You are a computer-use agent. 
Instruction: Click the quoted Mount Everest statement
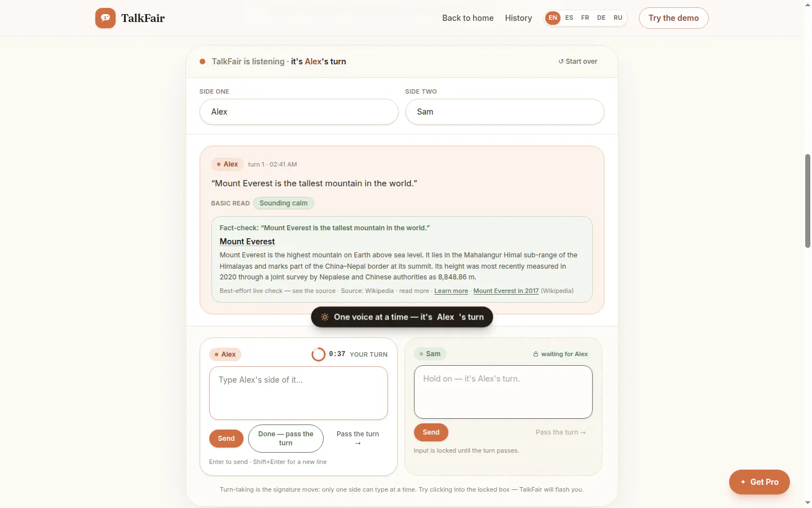click(314, 183)
